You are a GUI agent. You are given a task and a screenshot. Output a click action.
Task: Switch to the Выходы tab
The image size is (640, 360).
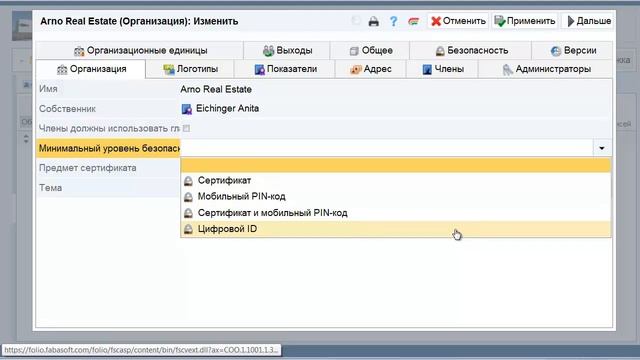click(287, 51)
